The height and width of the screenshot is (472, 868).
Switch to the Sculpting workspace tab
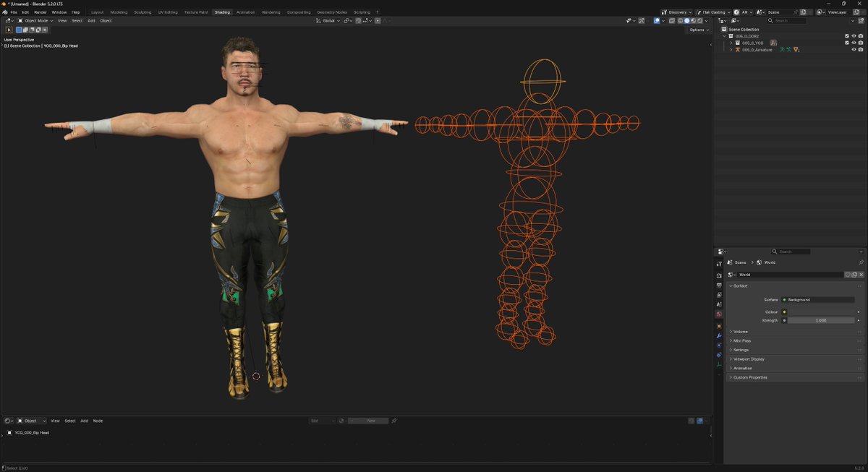(x=142, y=12)
